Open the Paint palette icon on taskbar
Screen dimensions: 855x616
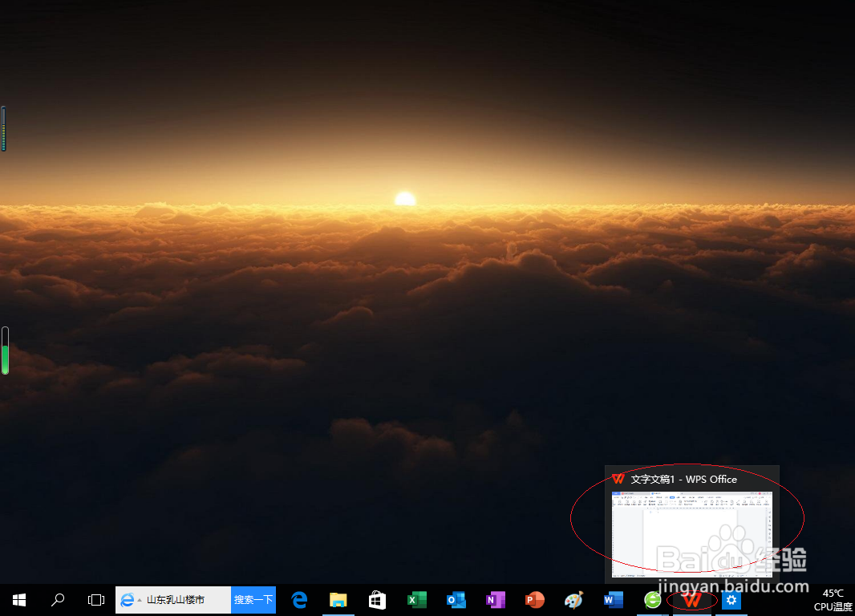(x=573, y=600)
